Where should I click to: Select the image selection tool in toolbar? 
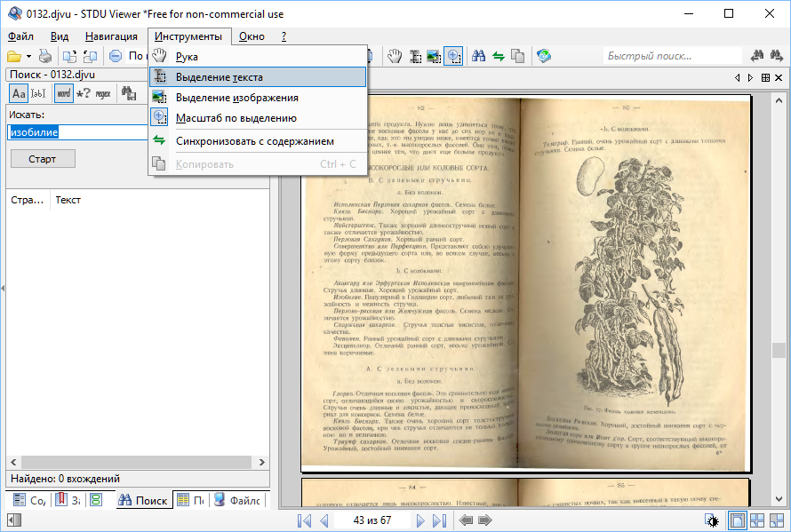click(x=434, y=56)
